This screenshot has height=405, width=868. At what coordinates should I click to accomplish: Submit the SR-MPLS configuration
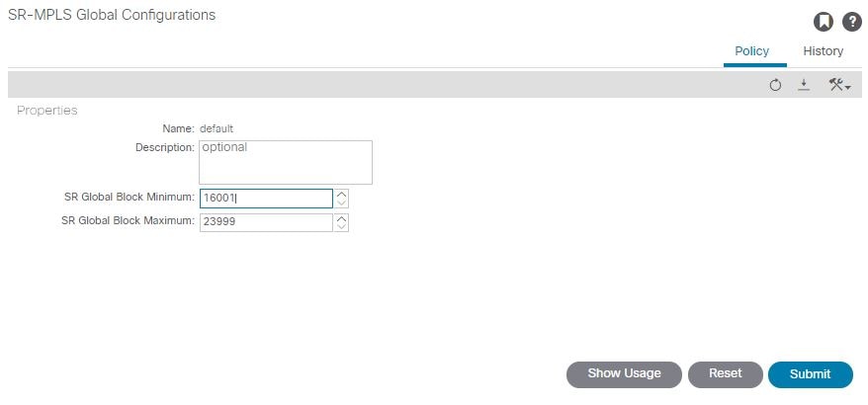(811, 374)
